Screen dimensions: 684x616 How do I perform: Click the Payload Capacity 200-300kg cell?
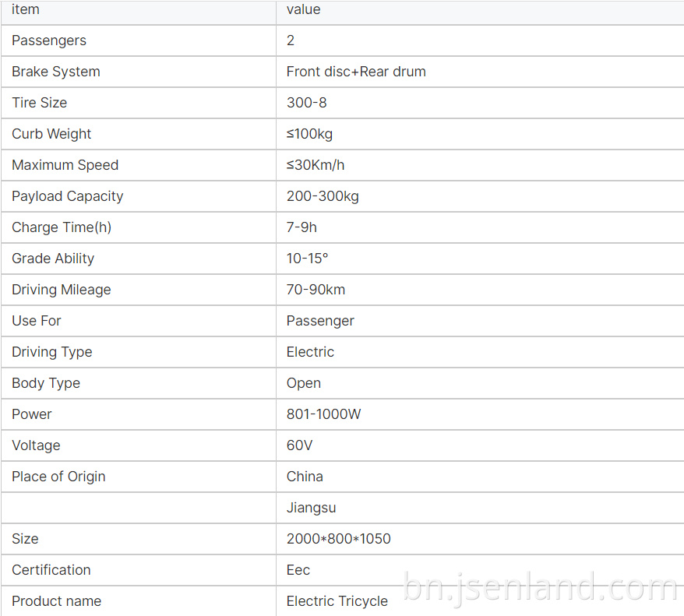pyautogui.click(x=480, y=196)
